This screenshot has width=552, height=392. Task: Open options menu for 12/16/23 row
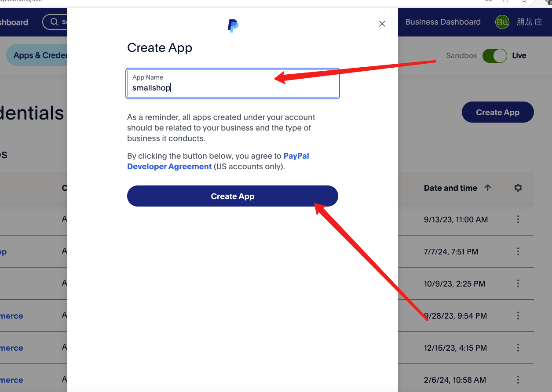(x=518, y=348)
